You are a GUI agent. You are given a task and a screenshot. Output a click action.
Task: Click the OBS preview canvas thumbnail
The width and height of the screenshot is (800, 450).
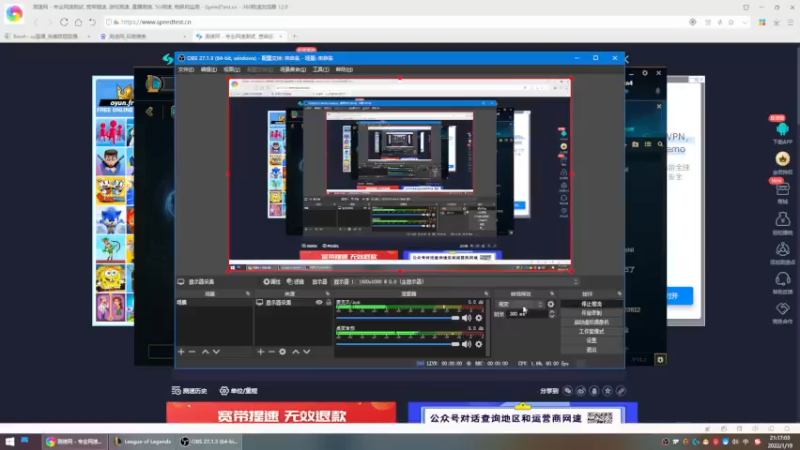(399, 175)
